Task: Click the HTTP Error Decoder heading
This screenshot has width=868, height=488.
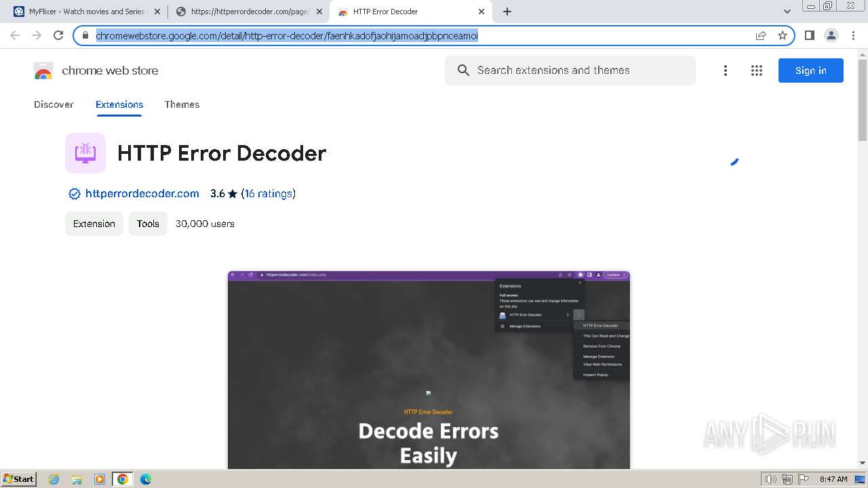Action: point(222,153)
